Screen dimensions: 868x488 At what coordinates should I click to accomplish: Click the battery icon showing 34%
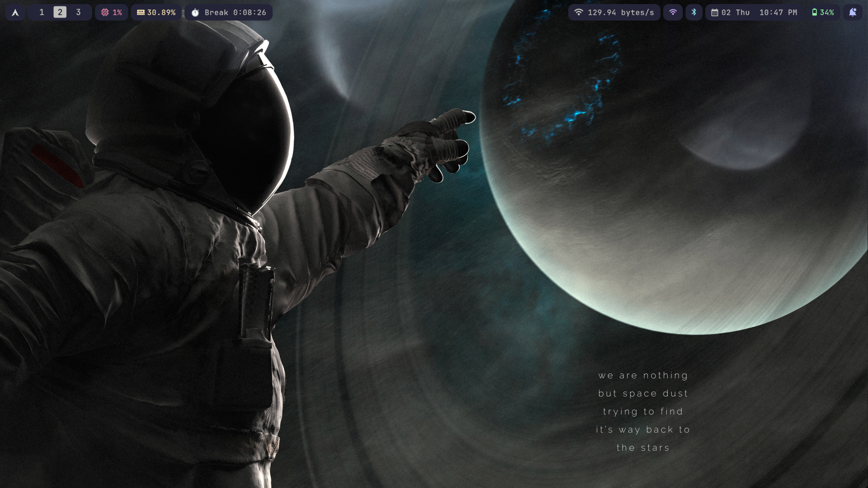[814, 13]
